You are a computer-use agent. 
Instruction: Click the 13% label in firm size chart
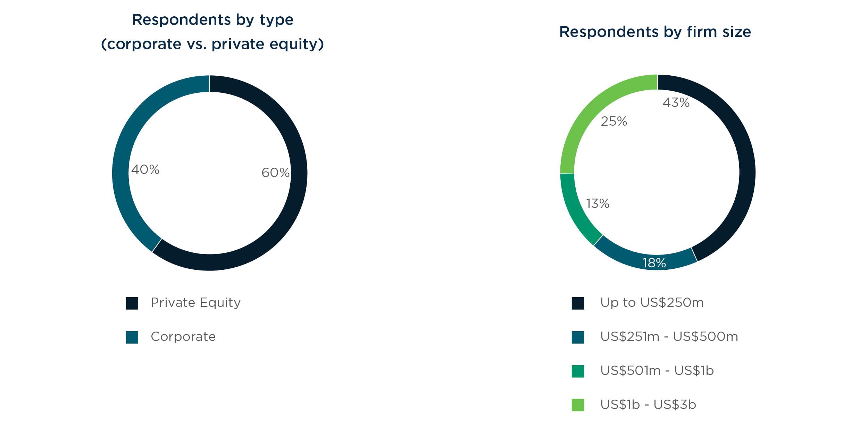coord(598,203)
